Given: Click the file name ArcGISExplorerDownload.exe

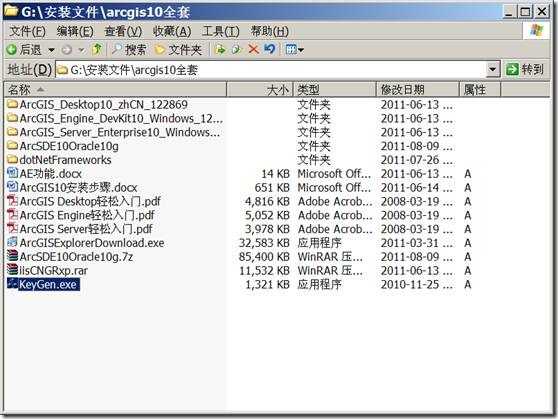Looking at the screenshot, I should 92,243.
